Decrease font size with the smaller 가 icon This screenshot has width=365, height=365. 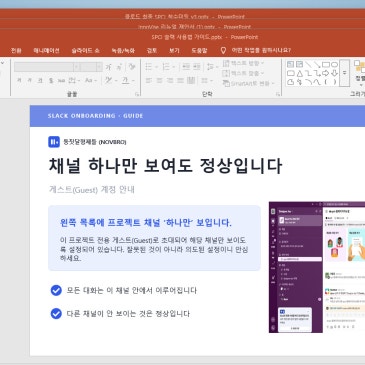tap(119, 67)
